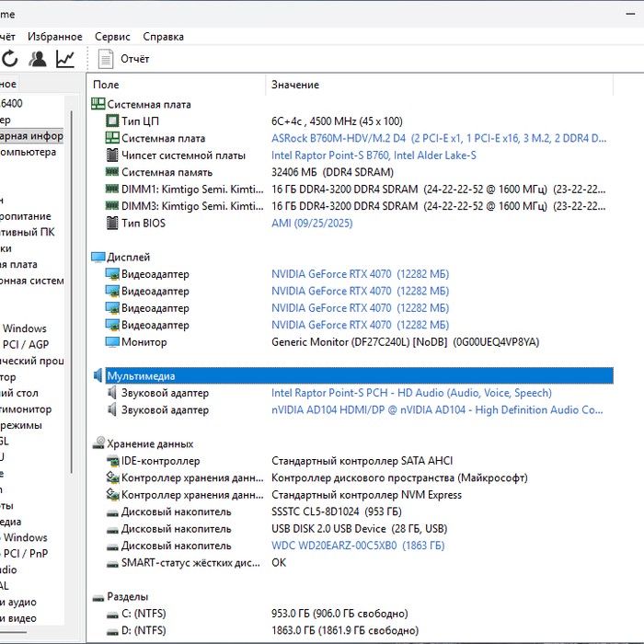Click the left panel vertical scrollbar
Screen dimensions: 644x644
pyautogui.click(x=72, y=292)
